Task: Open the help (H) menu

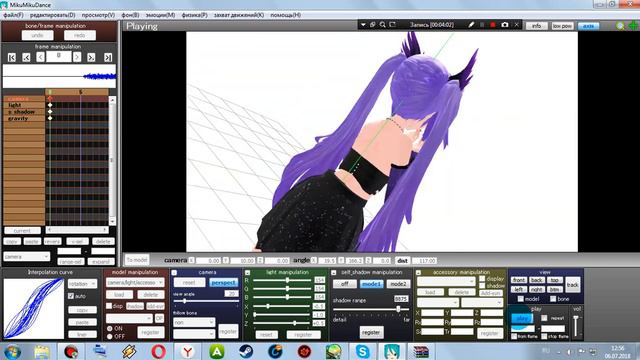Action: pyautogui.click(x=285, y=15)
